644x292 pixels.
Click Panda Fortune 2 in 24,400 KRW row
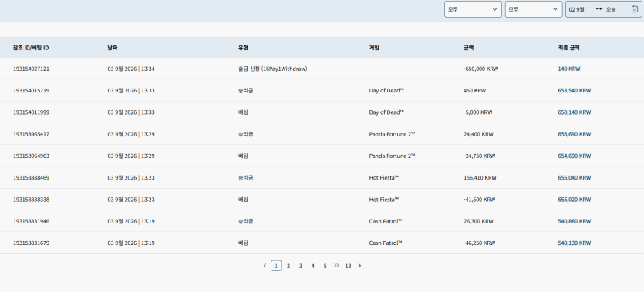(x=393, y=134)
